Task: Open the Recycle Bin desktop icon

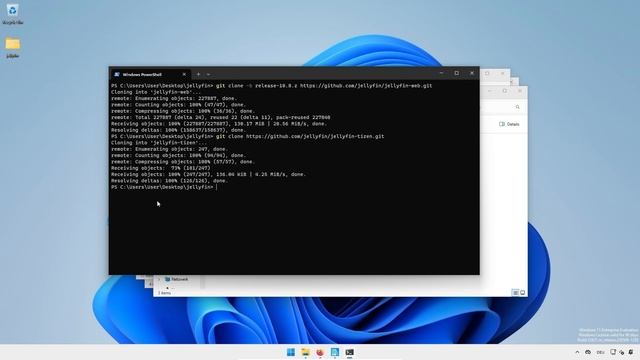Action: (12, 14)
